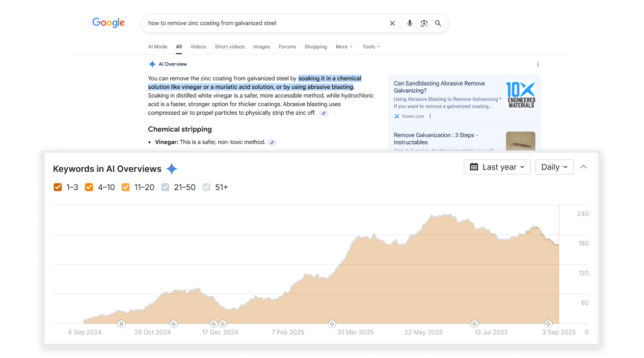Switch to the Images tab
The width and height of the screenshot is (644, 358).
pos(261,46)
